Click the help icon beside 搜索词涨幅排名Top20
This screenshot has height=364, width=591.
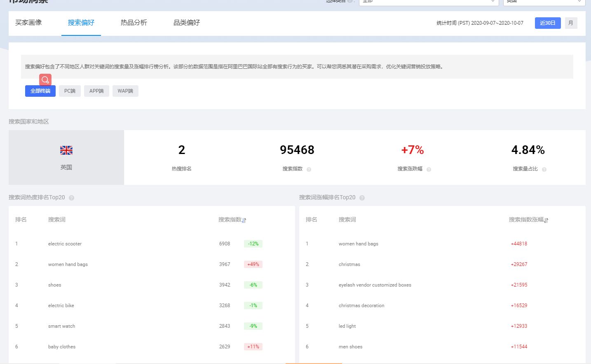coord(362,198)
